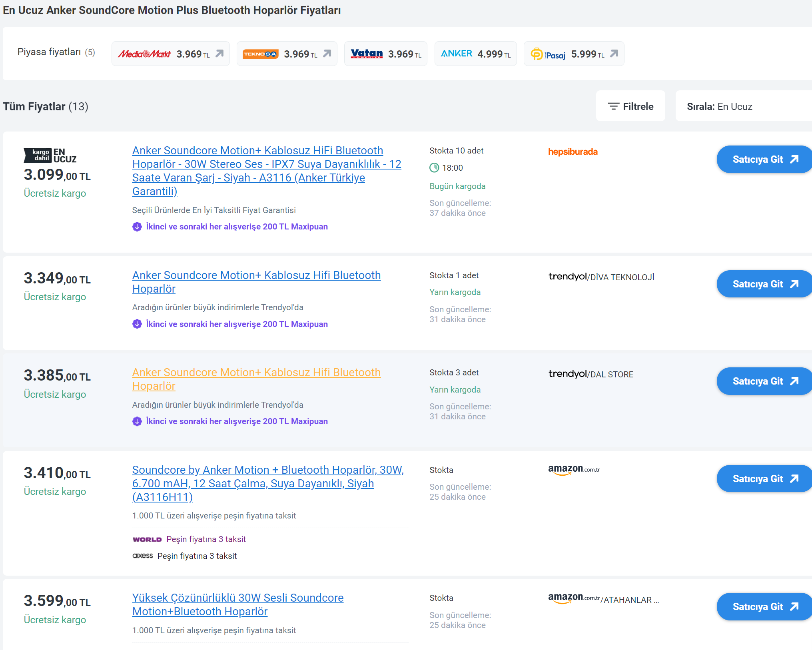
Task: Click the WORLD card logo
Action: point(147,539)
